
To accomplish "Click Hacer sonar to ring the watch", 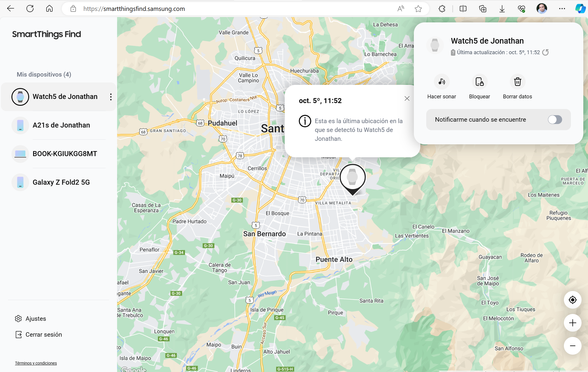I will [442, 87].
